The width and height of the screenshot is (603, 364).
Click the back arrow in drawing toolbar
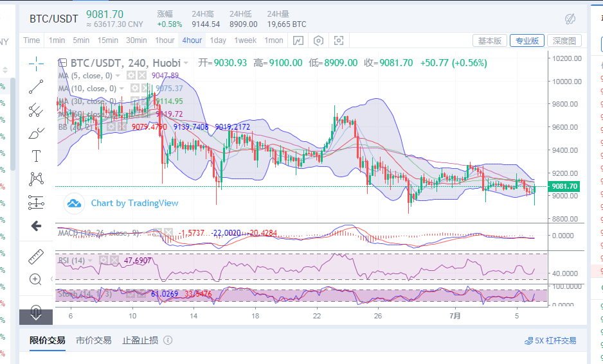point(36,226)
